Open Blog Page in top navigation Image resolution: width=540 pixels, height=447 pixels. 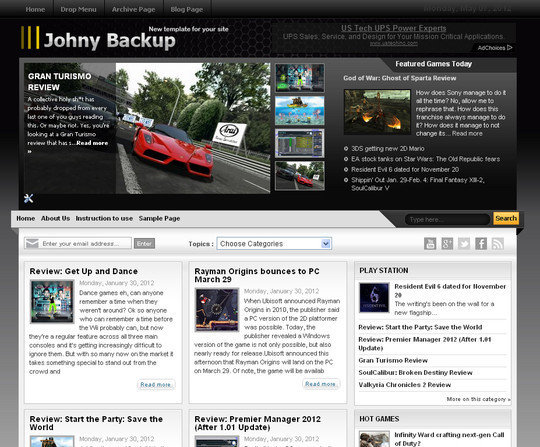(187, 9)
